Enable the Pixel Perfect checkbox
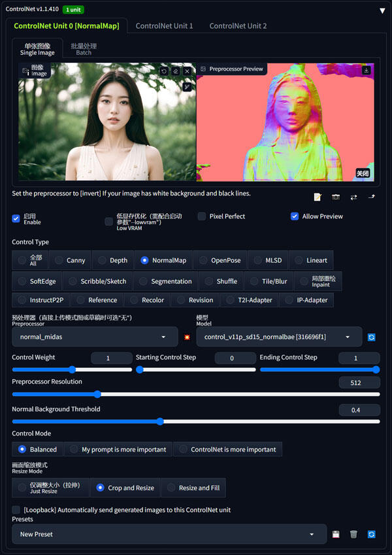Viewport: 392px width, 555px height. [x=202, y=216]
